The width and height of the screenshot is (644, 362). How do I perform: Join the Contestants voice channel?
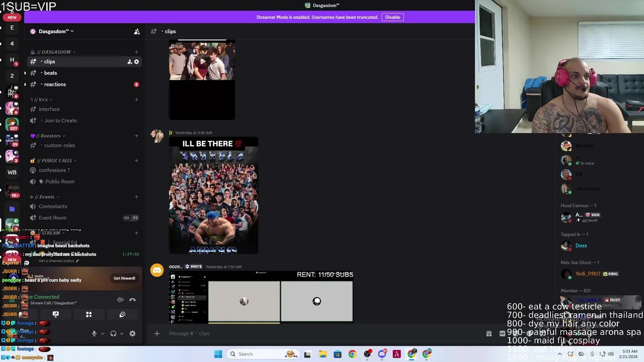coord(84,206)
